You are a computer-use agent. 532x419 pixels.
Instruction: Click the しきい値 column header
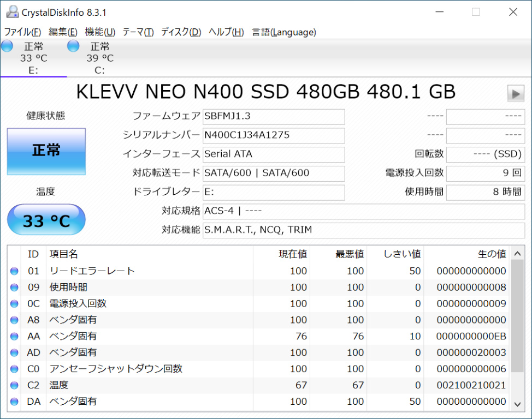pyautogui.click(x=395, y=254)
